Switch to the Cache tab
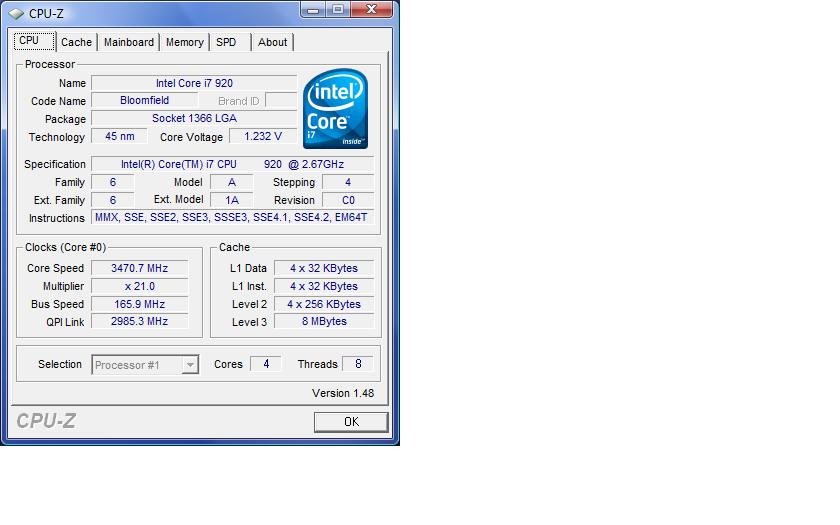The width and height of the screenshot is (840, 525). pos(76,42)
